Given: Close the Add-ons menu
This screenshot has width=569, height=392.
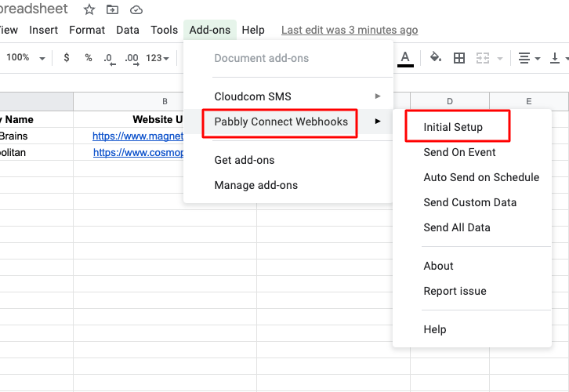Looking at the screenshot, I should pyautogui.click(x=210, y=30).
